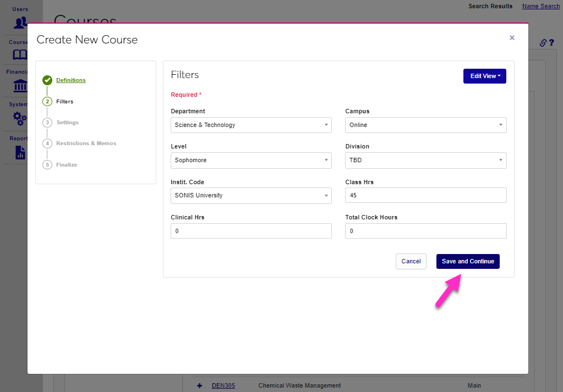Viewport: 563px width, 392px height.
Task: Expand the Level dropdown
Action: pos(251,161)
